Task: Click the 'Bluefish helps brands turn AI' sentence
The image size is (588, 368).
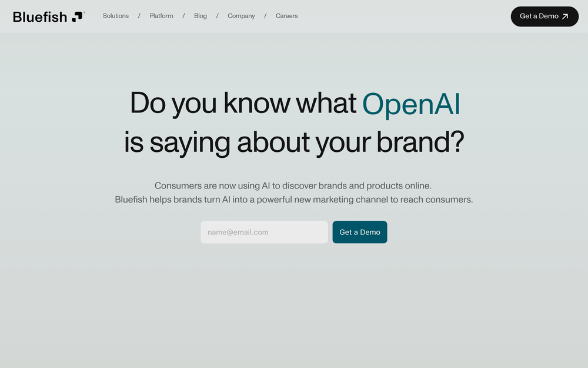Action: (x=293, y=200)
